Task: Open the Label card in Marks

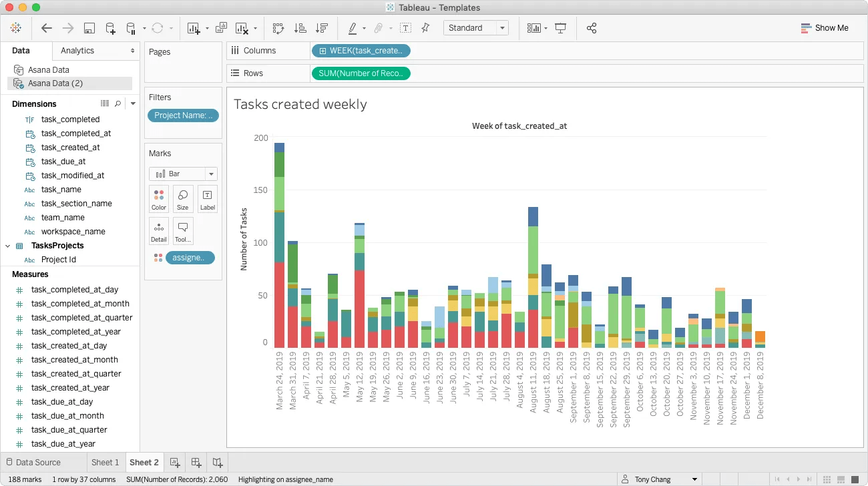Action: (207, 198)
